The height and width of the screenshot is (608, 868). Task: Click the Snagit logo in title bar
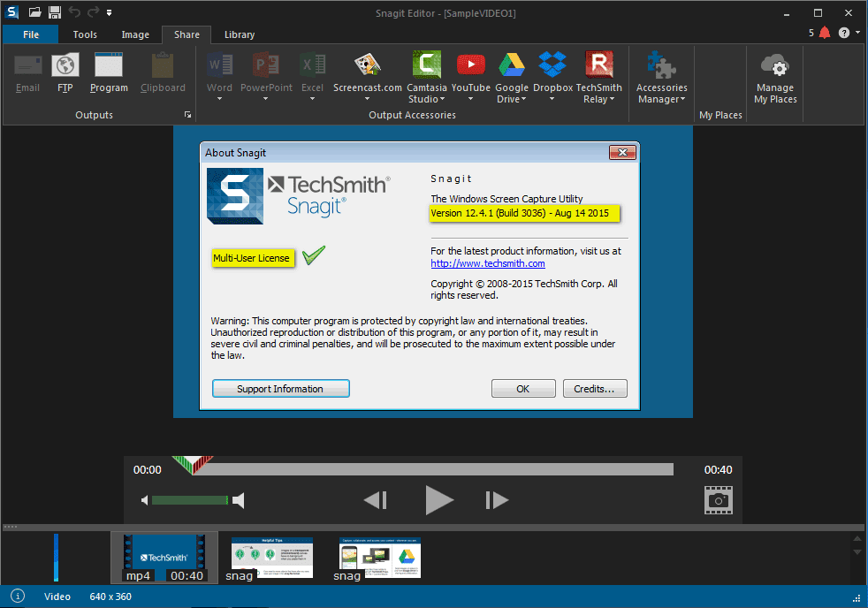(x=11, y=12)
